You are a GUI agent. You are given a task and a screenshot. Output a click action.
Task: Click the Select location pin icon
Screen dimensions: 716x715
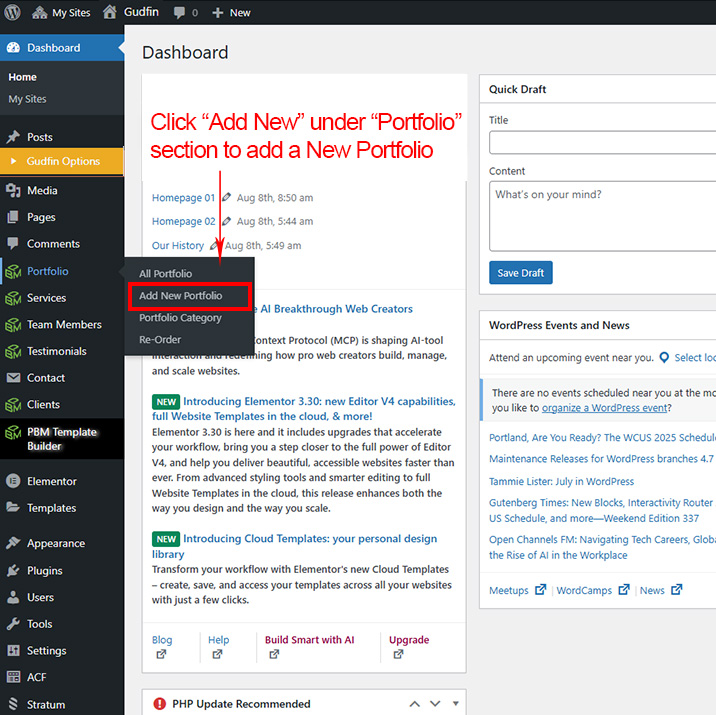664,357
